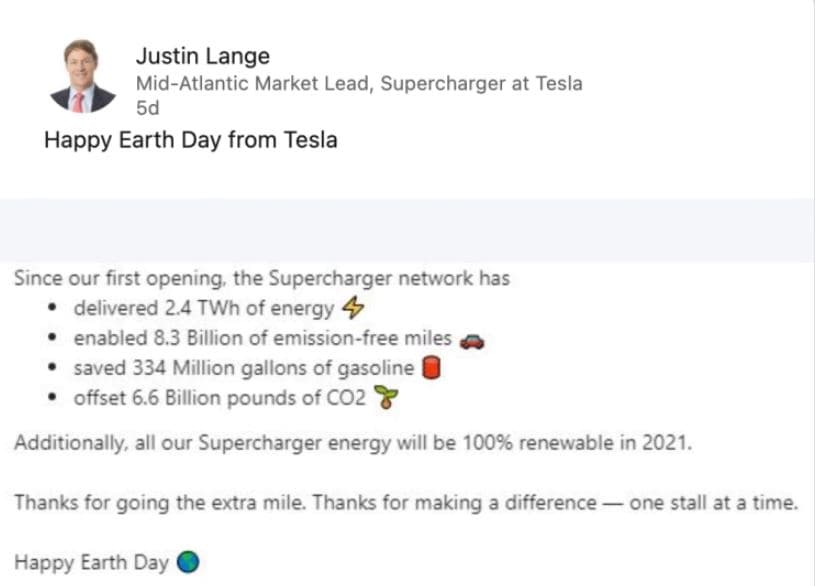This screenshot has height=586, width=815.
Task: Click the closing Happy Earth Day text
Action: click(x=91, y=563)
